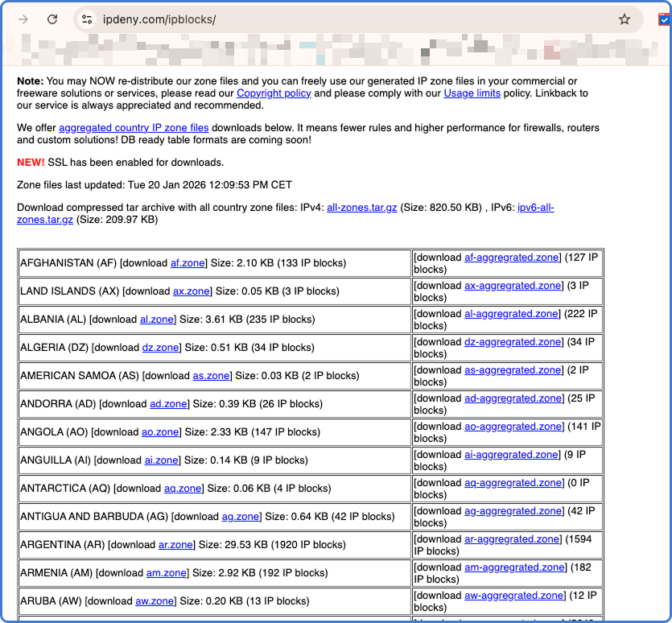
Task: Download the ipv6-all-zones.tar.gz archive
Action: pyautogui.click(x=534, y=208)
